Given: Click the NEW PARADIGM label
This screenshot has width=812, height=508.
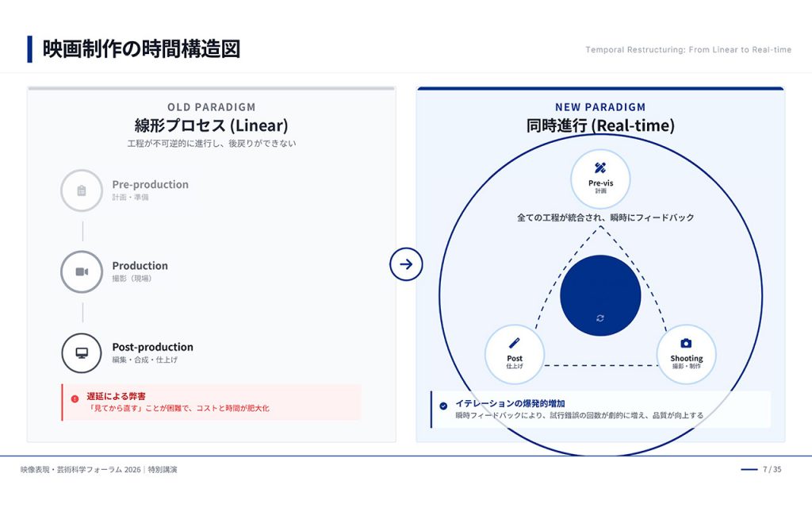Looking at the screenshot, I should (x=600, y=107).
